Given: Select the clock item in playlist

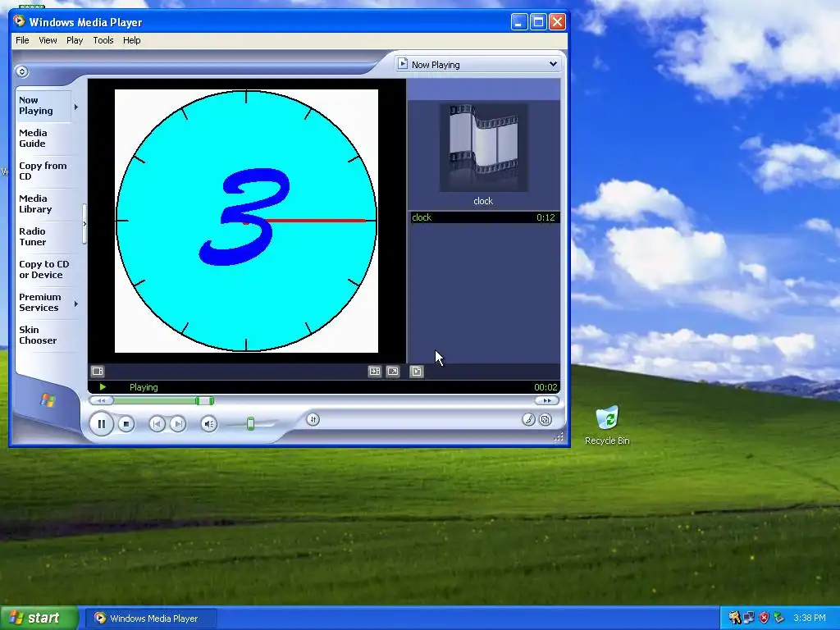Looking at the screenshot, I should [484, 217].
